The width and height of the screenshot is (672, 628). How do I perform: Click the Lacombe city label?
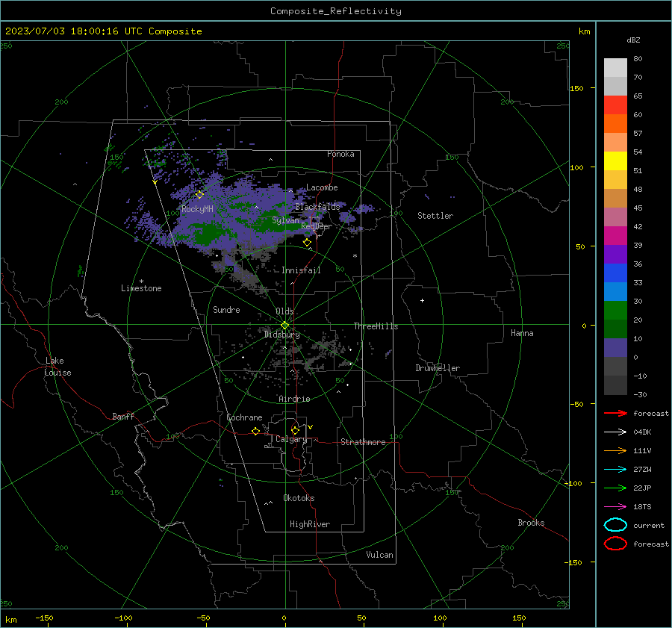click(322, 187)
